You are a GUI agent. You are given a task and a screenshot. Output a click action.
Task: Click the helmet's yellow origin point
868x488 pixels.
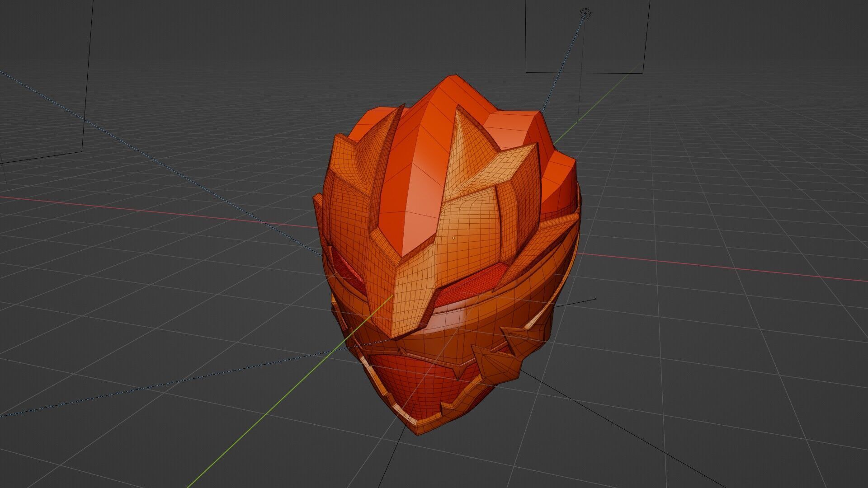[453, 238]
